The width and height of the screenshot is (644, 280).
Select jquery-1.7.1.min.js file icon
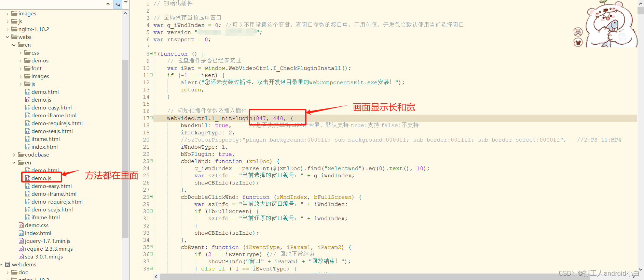coord(21,241)
